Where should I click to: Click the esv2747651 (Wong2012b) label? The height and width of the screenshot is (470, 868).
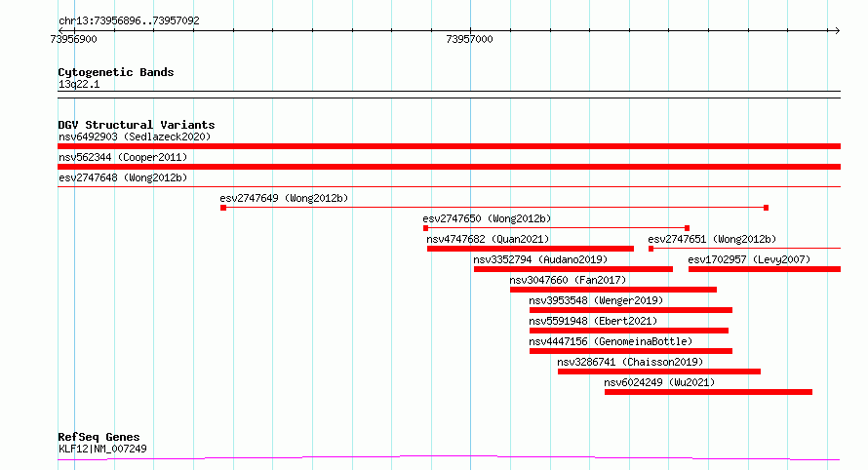(x=713, y=239)
